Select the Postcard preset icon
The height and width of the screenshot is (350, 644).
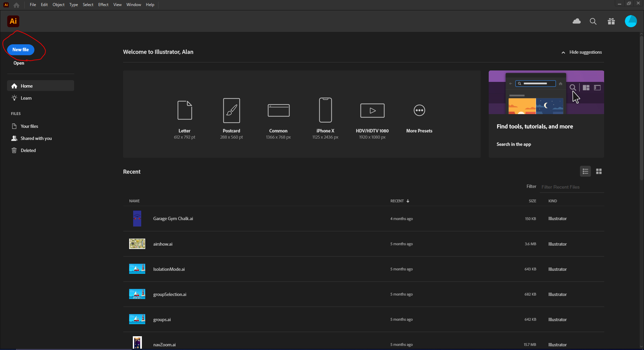click(231, 110)
